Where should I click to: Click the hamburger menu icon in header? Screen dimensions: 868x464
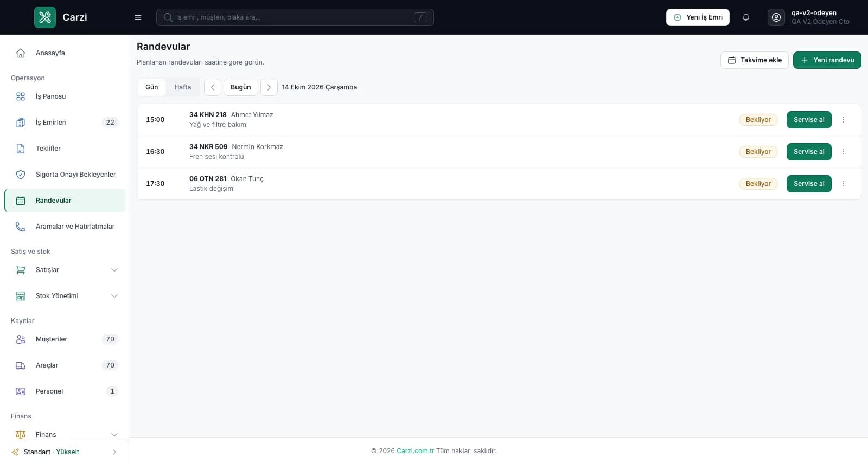click(x=138, y=17)
